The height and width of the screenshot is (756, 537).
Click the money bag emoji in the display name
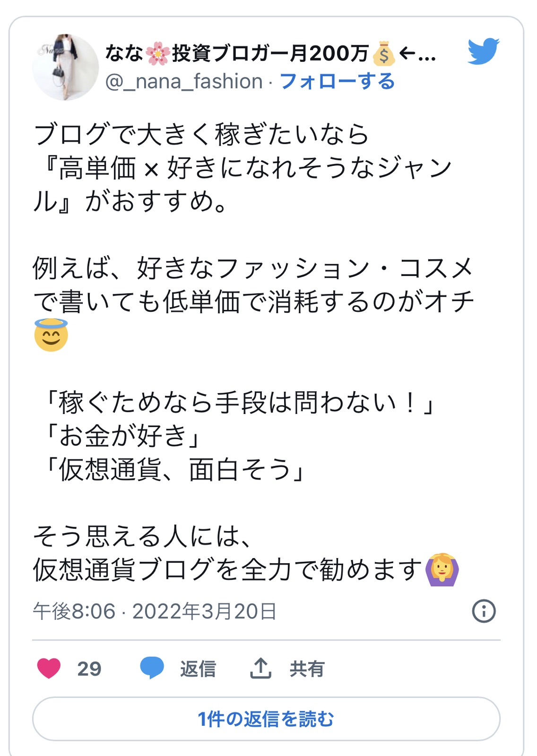coord(383,53)
